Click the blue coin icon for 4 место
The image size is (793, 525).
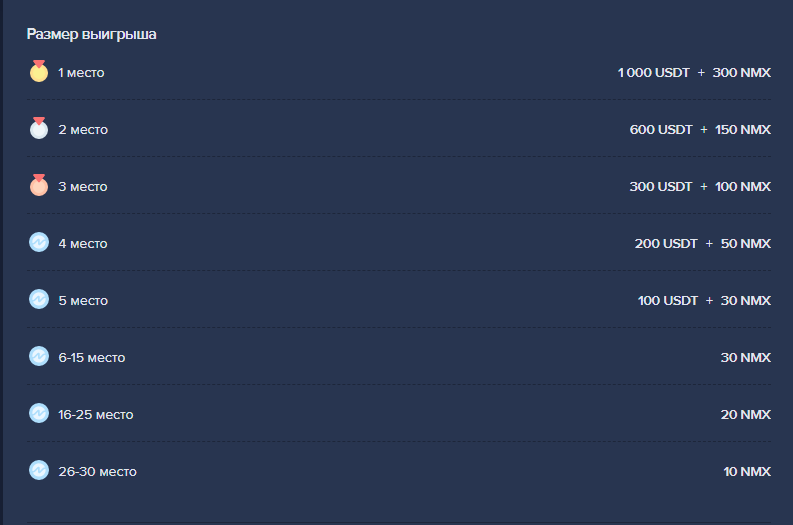pos(38,243)
